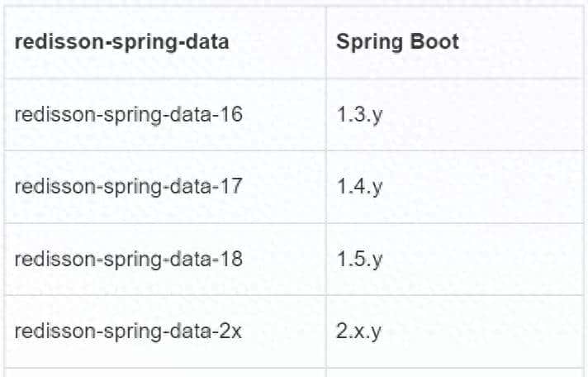Click the empty cell below redisson-spring-data-2x
Image resolution: width=588 pixels, height=377 pixels.
(165, 372)
